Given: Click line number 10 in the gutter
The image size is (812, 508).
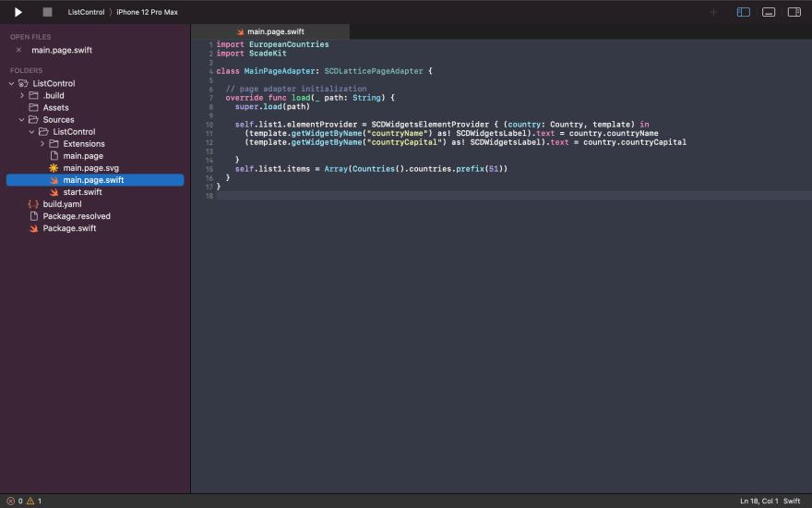Looking at the screenshot, I should pyautogui.click(x=209, y=125).
